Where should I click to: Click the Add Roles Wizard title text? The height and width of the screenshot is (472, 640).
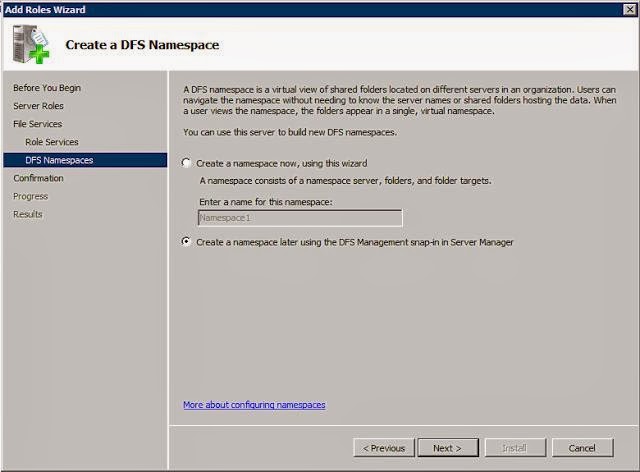[45, 9]
